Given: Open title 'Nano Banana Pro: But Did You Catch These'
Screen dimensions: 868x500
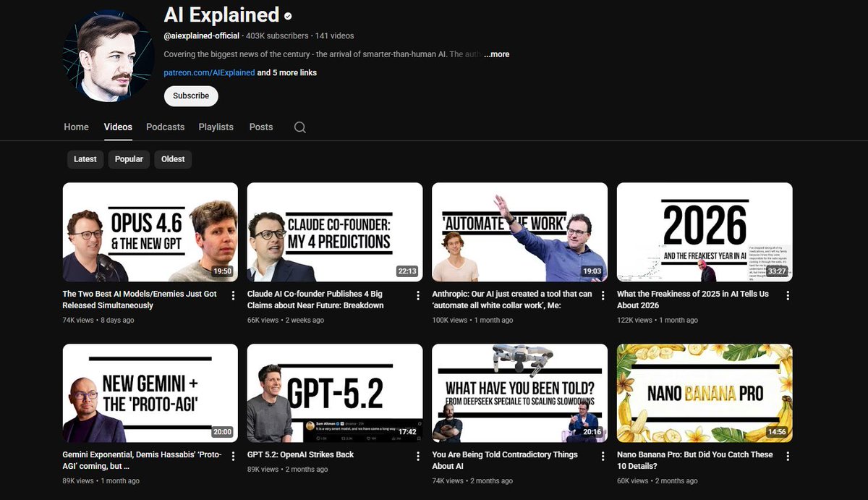Looking at the screenshot, I should 694,460.
